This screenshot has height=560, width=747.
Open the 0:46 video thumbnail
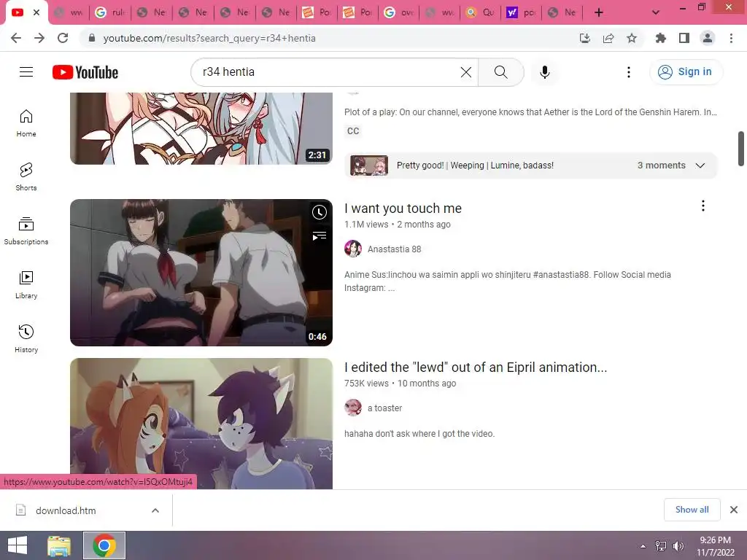click(201, 273)
